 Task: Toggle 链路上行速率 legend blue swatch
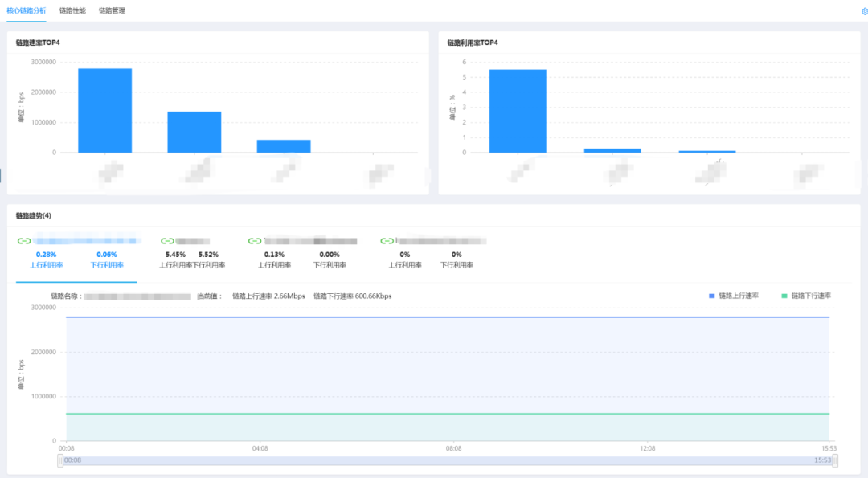tap(712, 296)
